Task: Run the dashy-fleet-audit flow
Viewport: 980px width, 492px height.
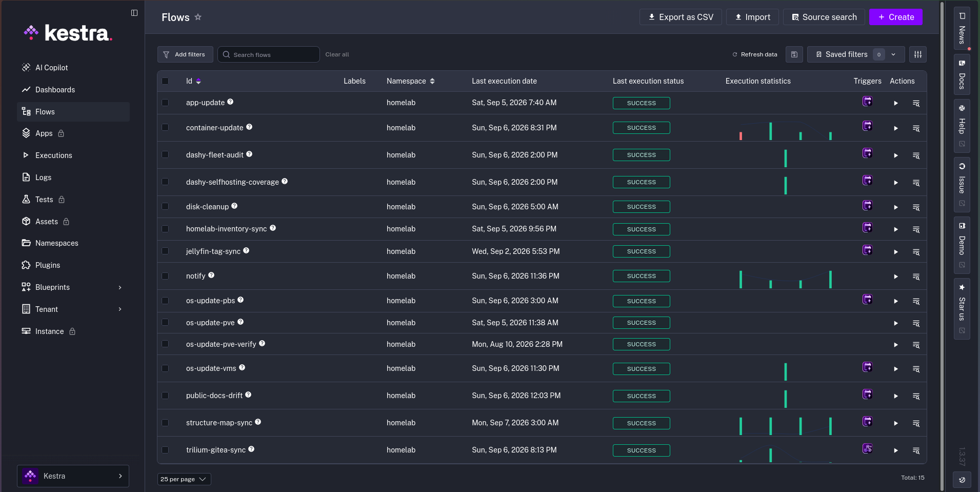Action: point(896,155)
